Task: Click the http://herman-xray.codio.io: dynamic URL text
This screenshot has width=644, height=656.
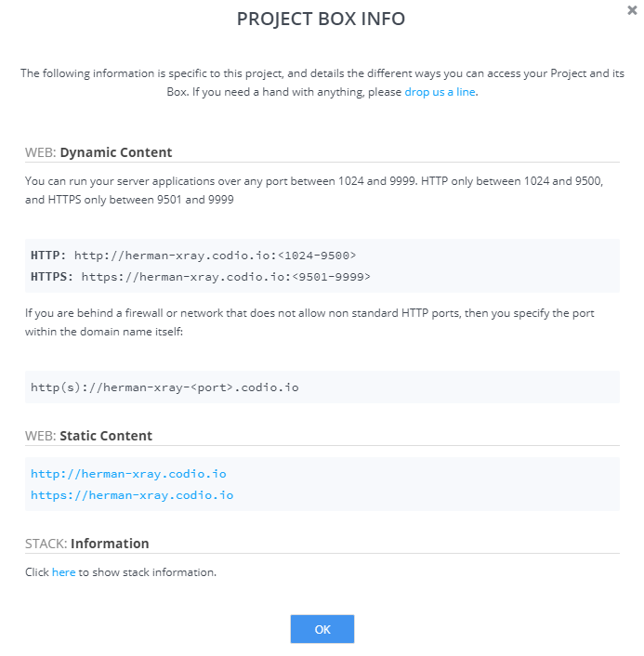Action: pos(176,256)
